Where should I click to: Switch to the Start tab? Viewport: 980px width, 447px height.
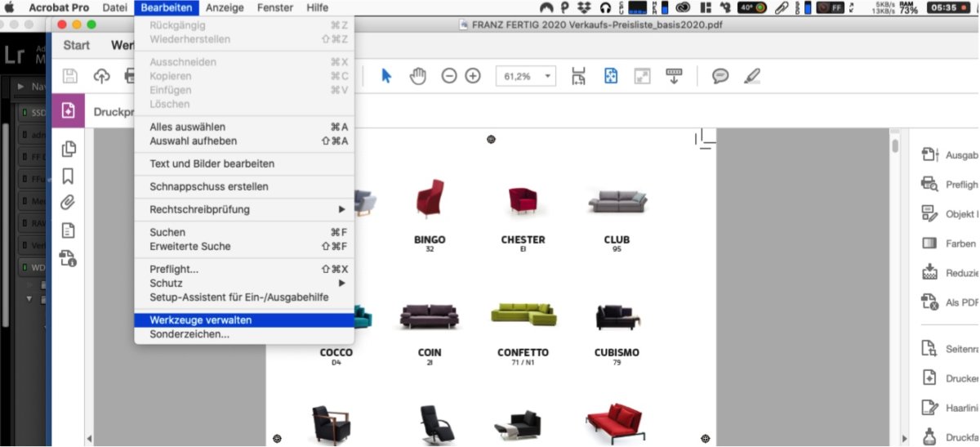[x=77, y=45]
